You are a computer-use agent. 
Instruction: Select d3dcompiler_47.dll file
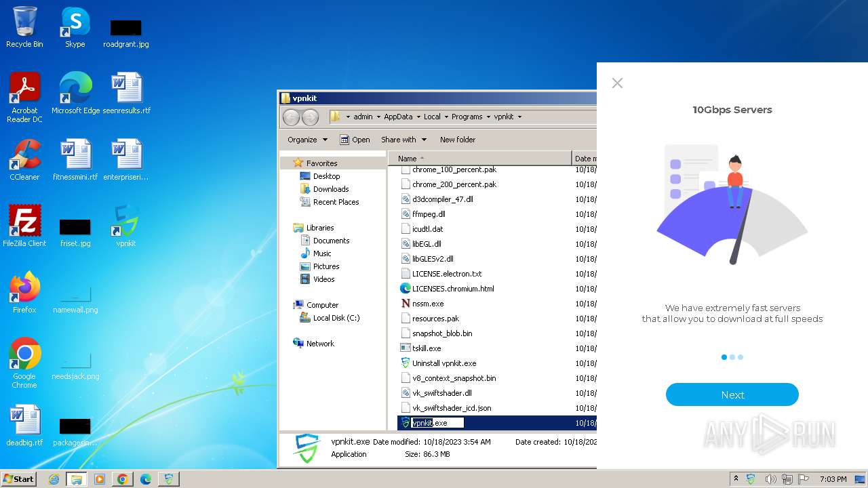pyautogui.click(x=442, y=199)
